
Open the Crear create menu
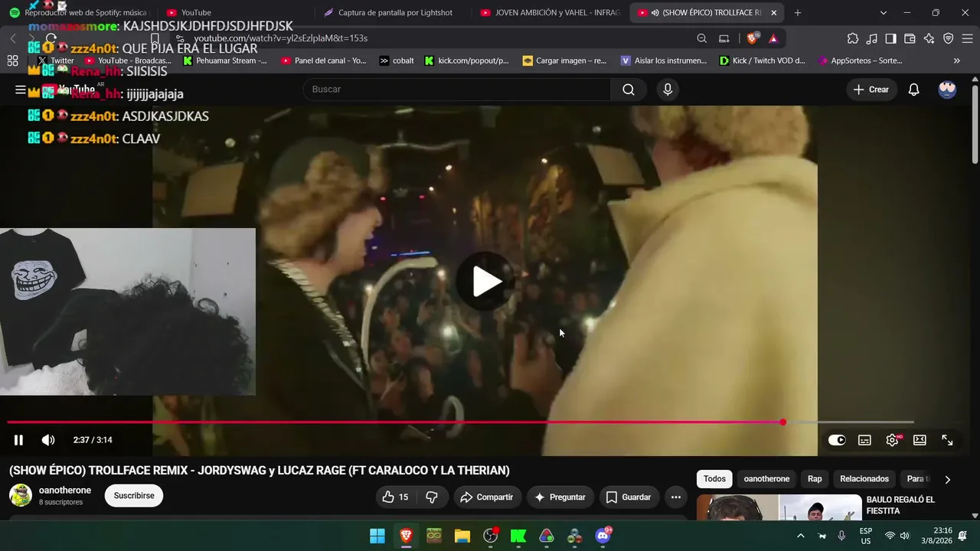coord(871,90)
